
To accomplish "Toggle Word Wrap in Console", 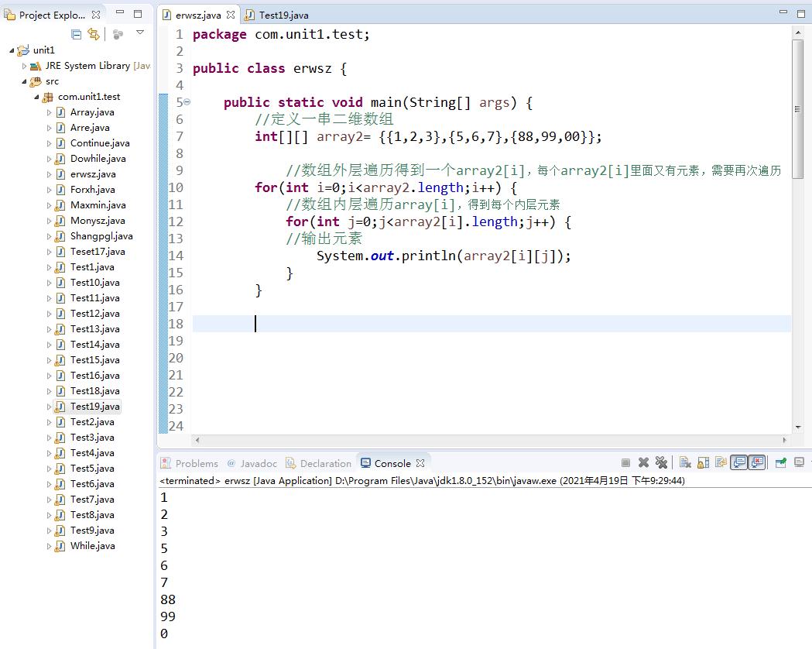I will pos(721,462).
